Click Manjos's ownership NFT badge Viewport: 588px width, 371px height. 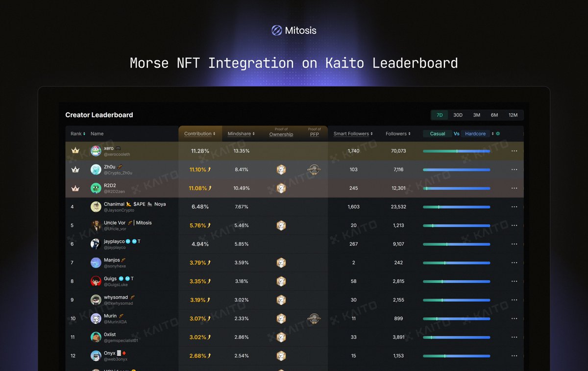point(281,263)
